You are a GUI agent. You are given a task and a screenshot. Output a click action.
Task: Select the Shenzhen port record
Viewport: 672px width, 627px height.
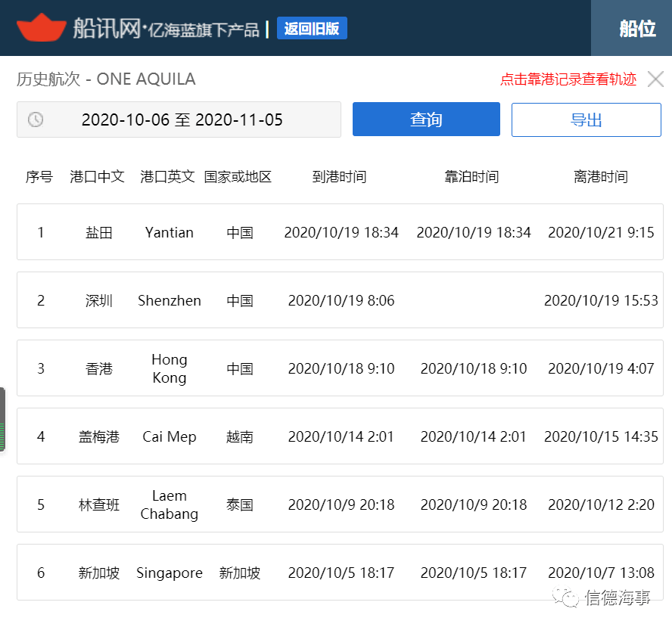tap(340, 300)
